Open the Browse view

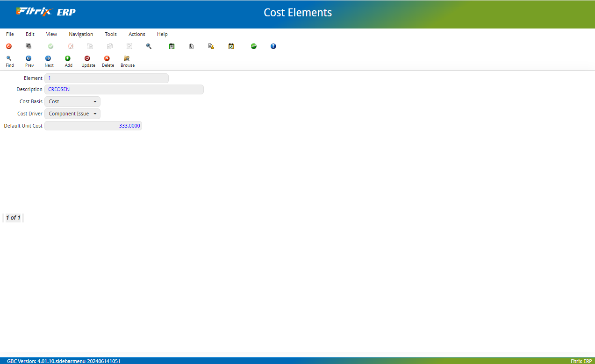point(127,61)
